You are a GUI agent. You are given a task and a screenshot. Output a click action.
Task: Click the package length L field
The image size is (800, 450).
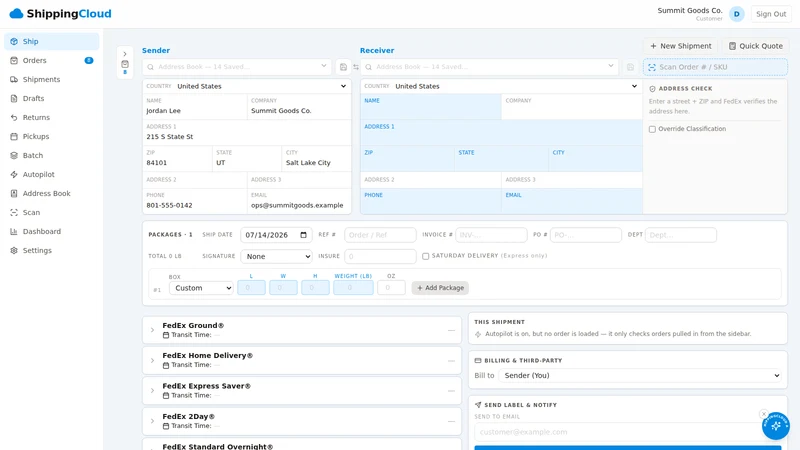tap(252, 288)
